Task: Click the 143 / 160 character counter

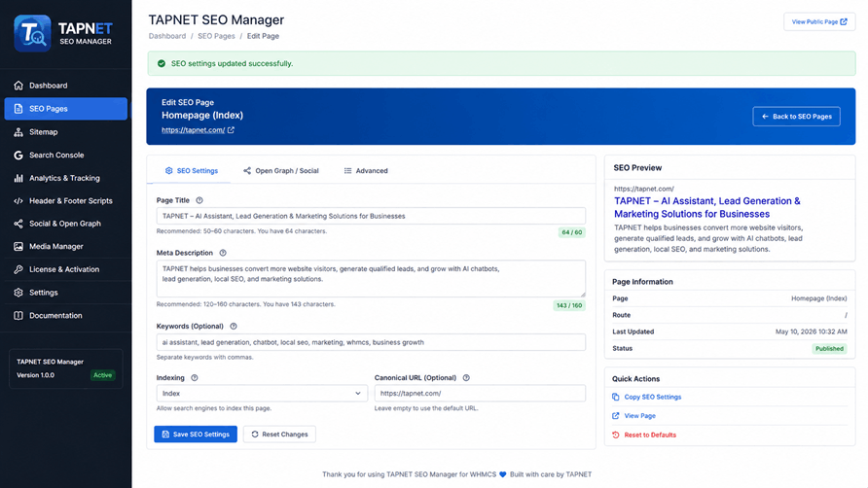Action: [x=569, y=305]
